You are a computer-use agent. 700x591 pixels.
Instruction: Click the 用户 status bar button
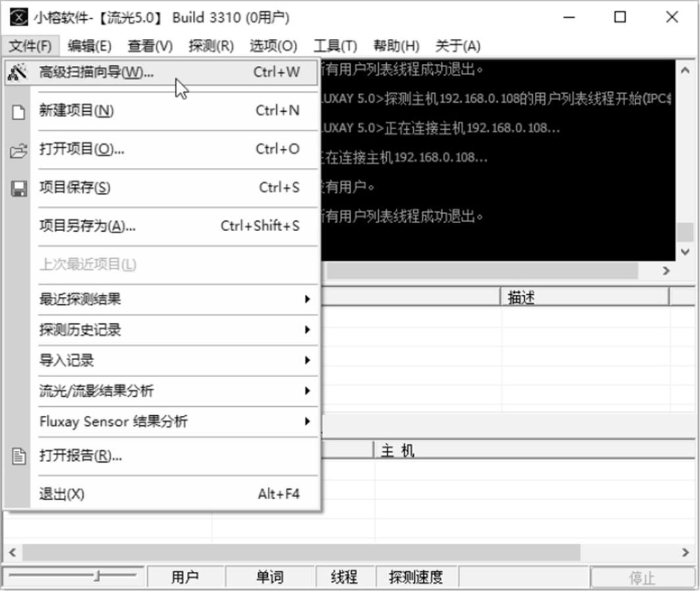[x=185, y=577]
